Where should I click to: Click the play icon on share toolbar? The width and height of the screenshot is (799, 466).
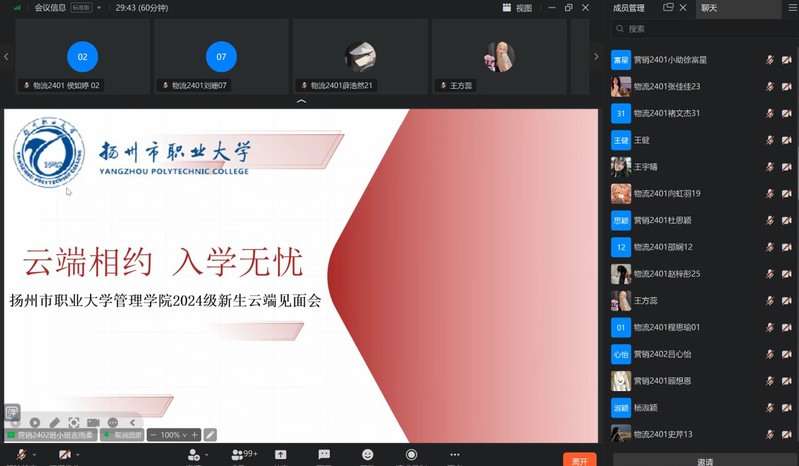[x=35, y=422]
